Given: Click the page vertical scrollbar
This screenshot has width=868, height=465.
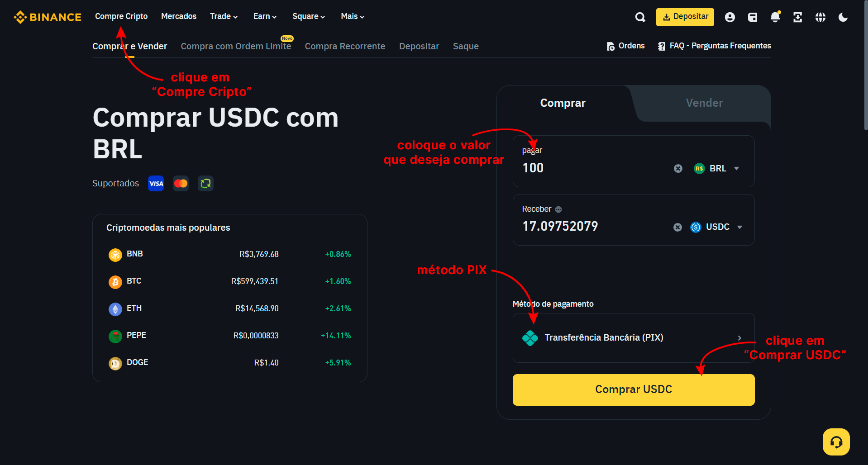Looking at the screenshot, I should 866,66.
